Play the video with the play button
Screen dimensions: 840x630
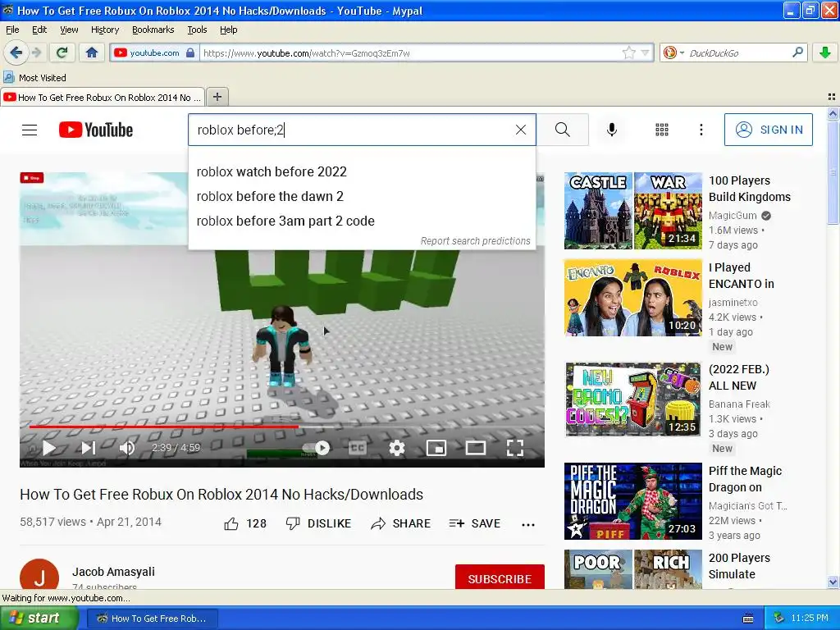coord(49,448)
